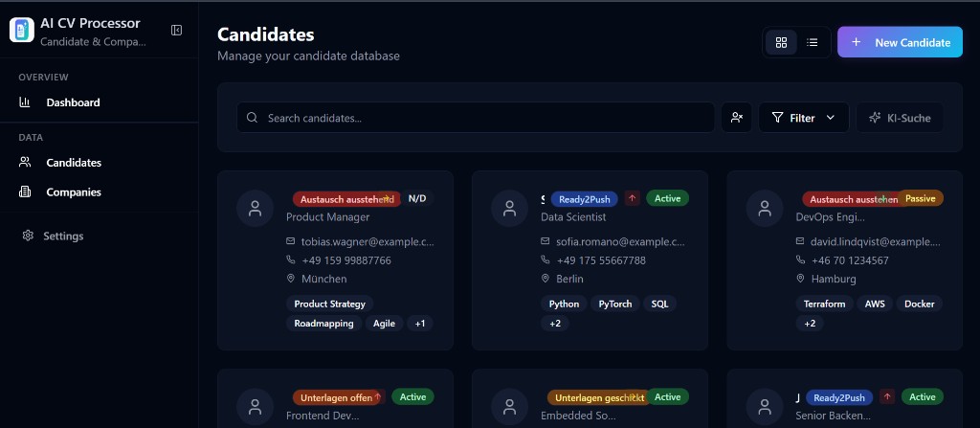This screenshot has width=980, height=428.
Task: Click the Product Strategy skill tag
Action: (329, 304)
